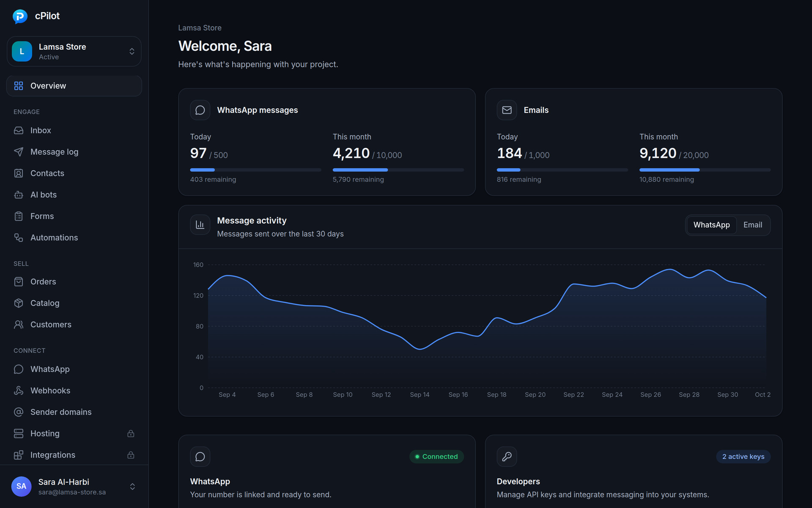Image resolution: width=812 pixels, height=508 pixels.
Task: Open Sender domains at-sign icon
Action: [19, 412]
